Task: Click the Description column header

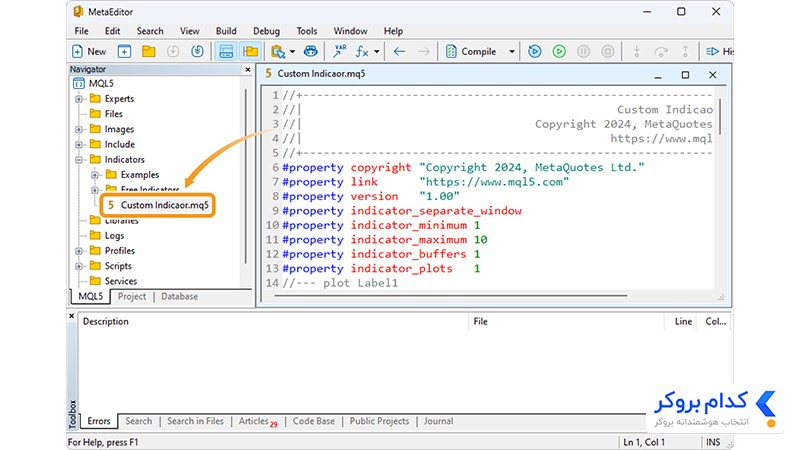Action: click(x=273, y=321)
